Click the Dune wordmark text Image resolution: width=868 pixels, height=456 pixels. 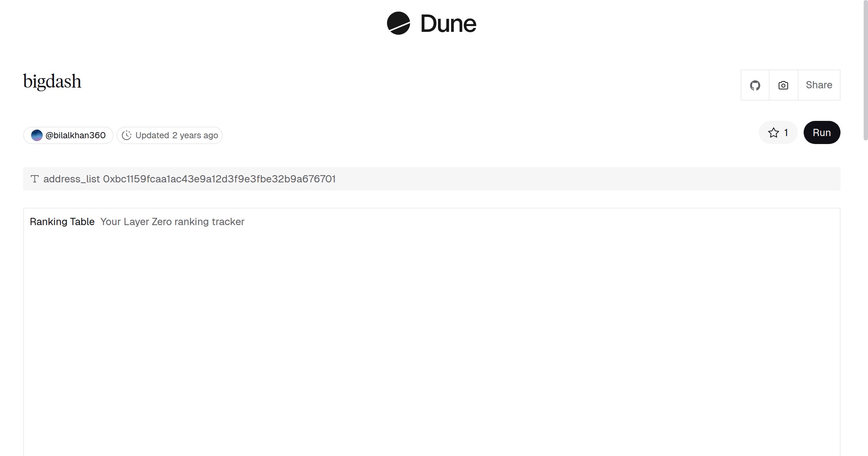448,24
